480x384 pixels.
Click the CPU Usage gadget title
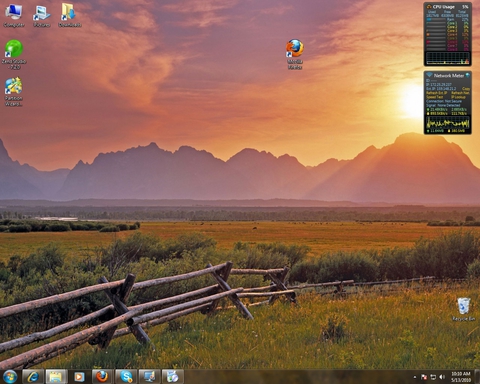coord(444,7)
